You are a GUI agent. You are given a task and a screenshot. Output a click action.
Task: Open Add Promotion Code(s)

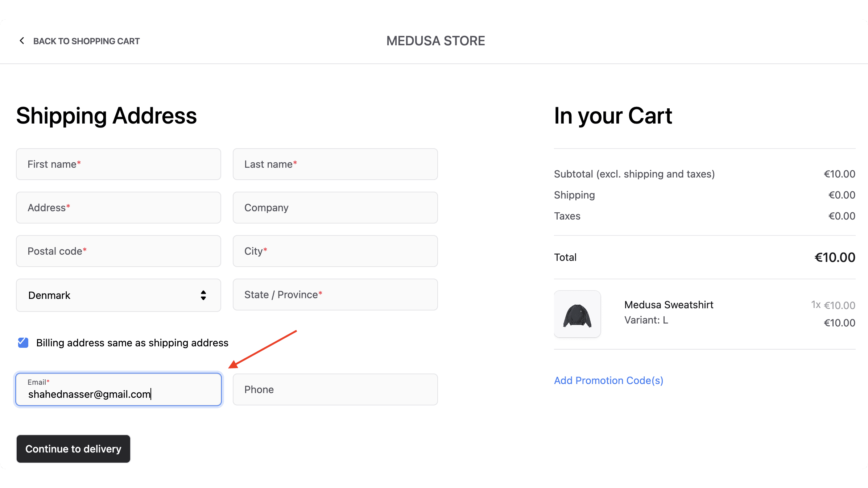[x=608, y=380]
